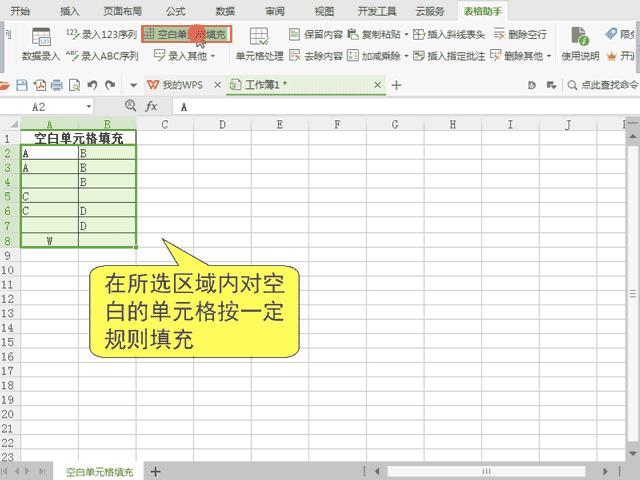Click the 空白单元格填充 sheet tab
This screenshot has width=640, height=480.
[99, 472]
